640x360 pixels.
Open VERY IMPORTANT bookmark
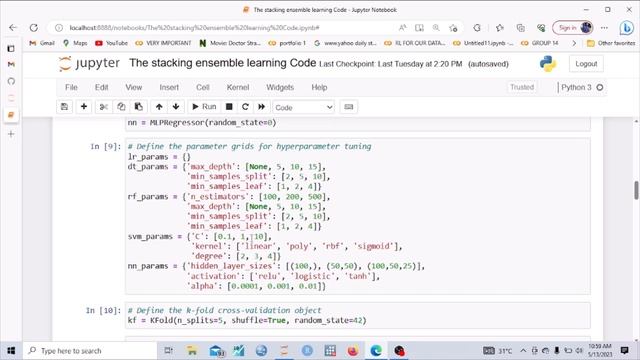[x=163, y=43]
